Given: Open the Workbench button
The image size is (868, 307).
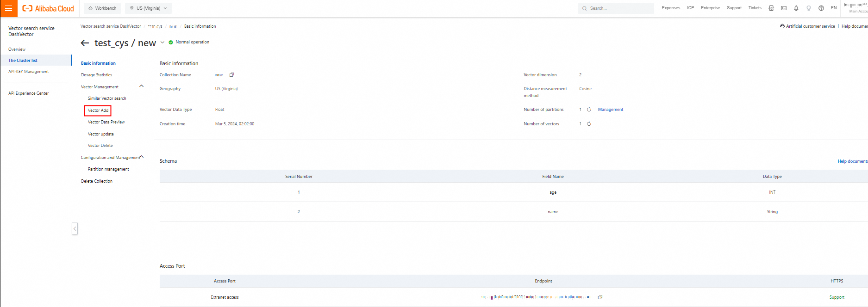Looking at the screenshot, I should pyautogui.click(x=102, y=8).
